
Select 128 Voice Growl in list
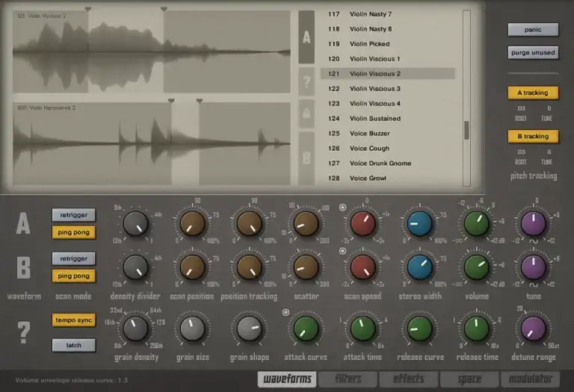click(388, 178)
